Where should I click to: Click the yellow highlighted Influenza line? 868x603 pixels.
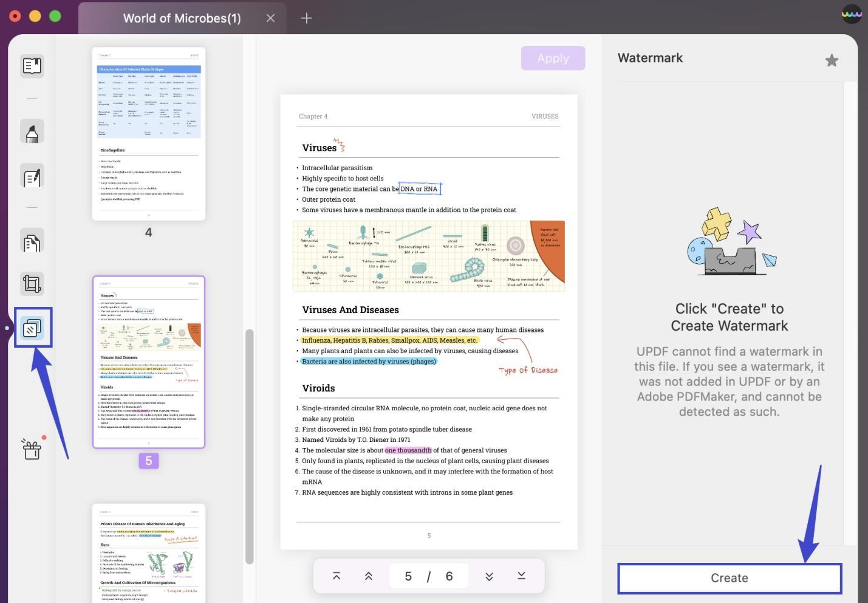pyautogui.click(x=389, y=340)
